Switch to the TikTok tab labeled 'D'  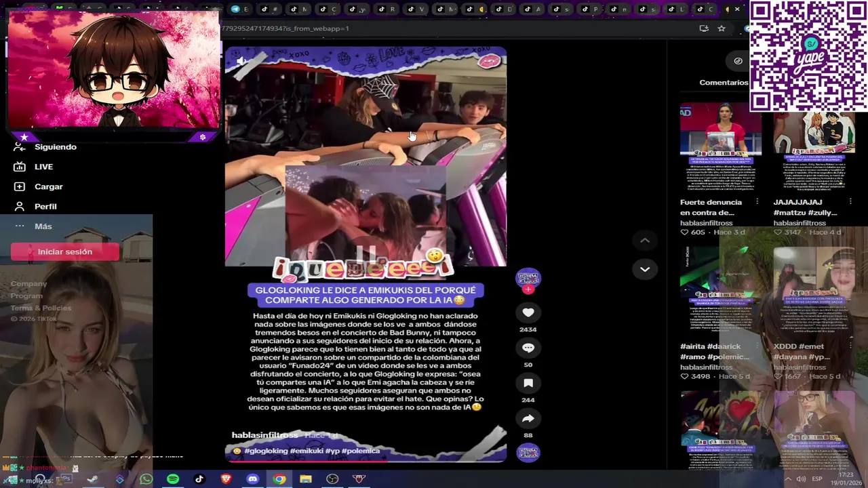[x=505, y=9]
